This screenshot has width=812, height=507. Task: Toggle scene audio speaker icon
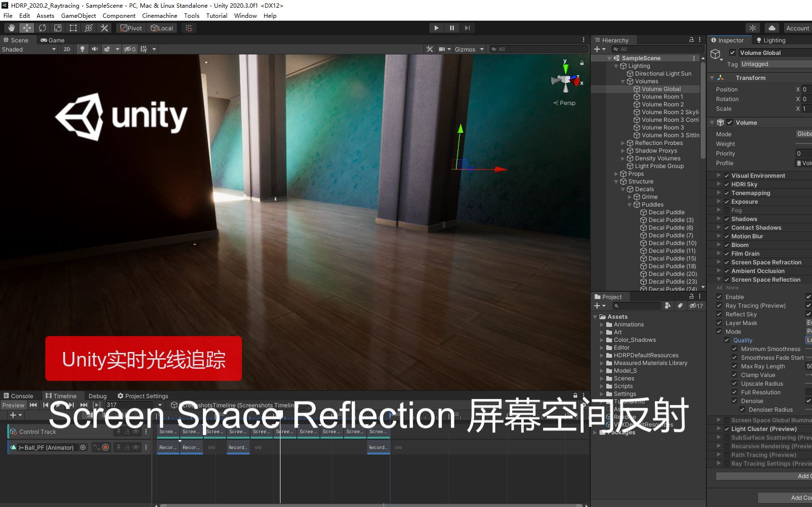pos(95,49)
